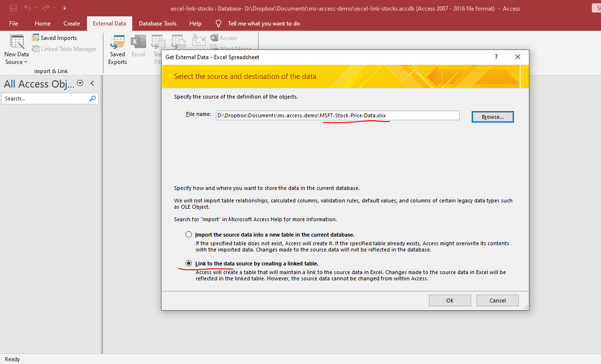Click the Tell me lightbulb icon
The width and height of the screenshot is (601, 364).
219,23
